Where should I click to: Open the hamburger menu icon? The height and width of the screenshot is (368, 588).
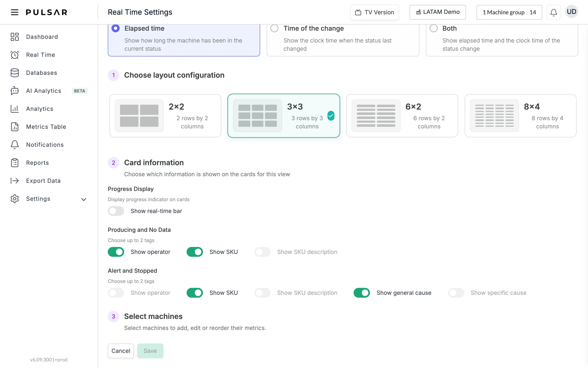14,12
